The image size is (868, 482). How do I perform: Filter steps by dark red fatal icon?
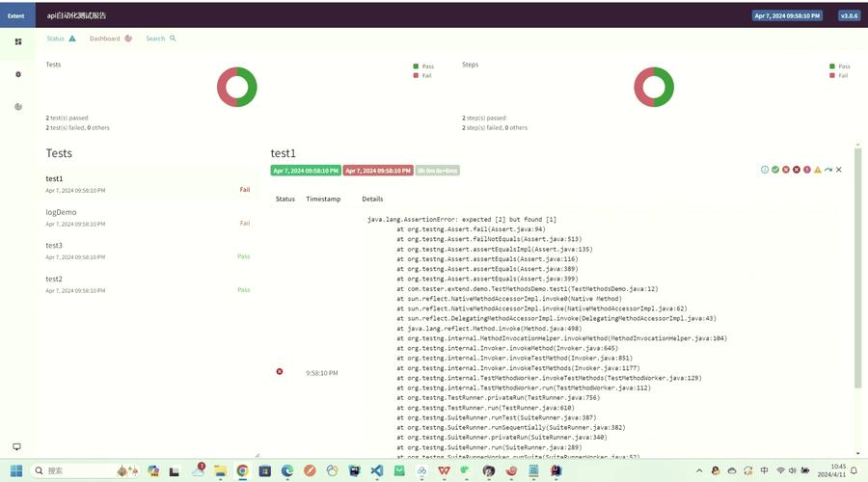pos(797,170)
